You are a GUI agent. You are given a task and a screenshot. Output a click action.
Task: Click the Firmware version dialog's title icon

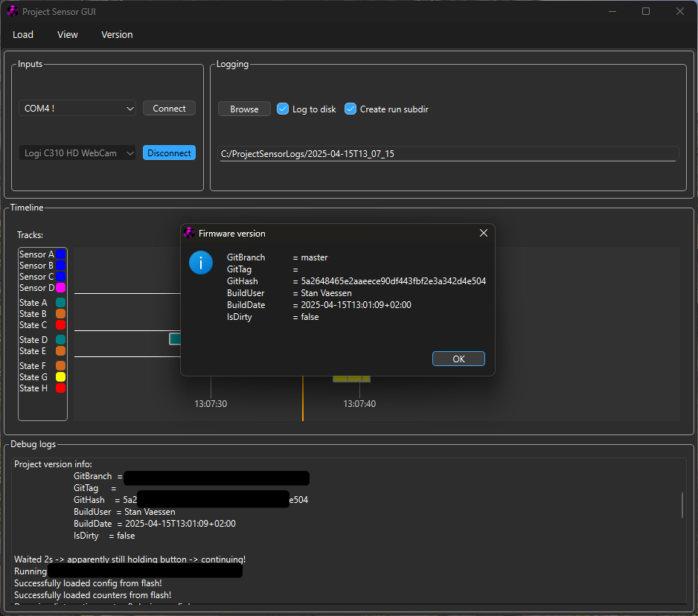188,233
